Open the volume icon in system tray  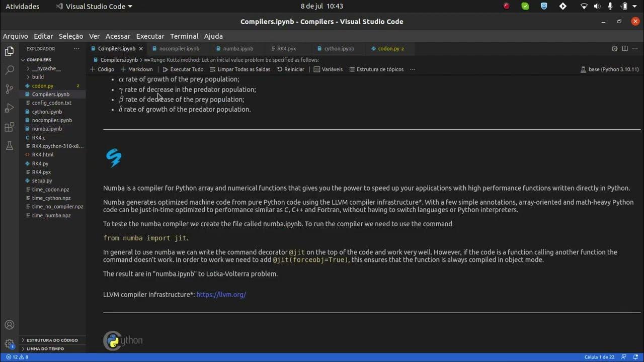[597, 7]
